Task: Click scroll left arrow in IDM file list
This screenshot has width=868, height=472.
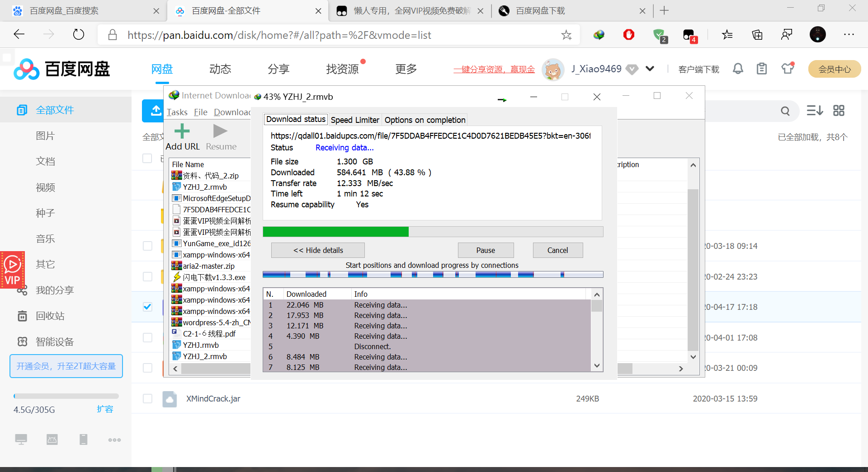Action: 175,369
